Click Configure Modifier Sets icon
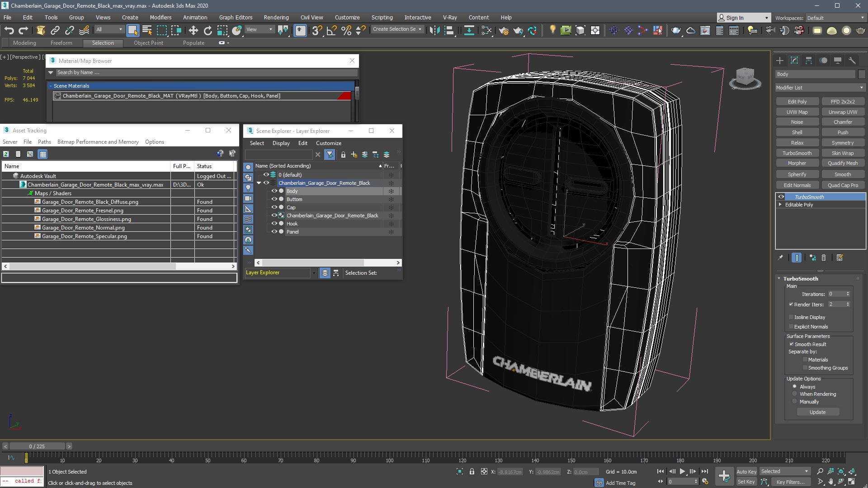 click(840, 258)
